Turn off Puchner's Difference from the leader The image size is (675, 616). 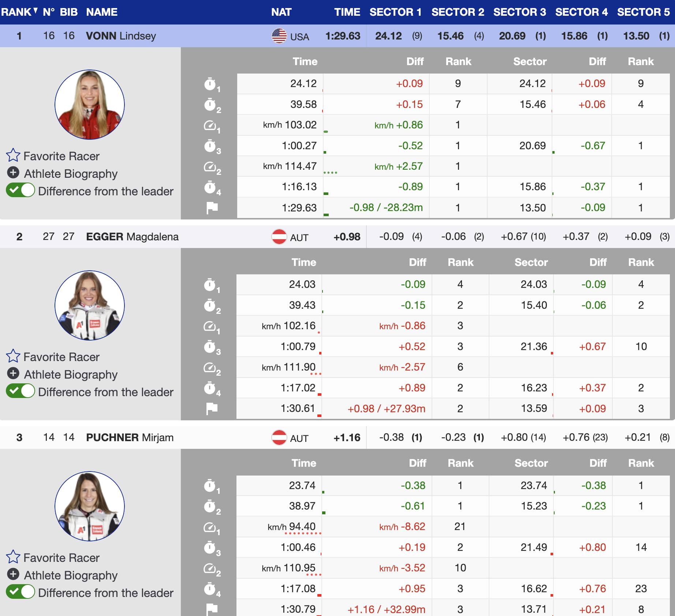click(20, 592)
